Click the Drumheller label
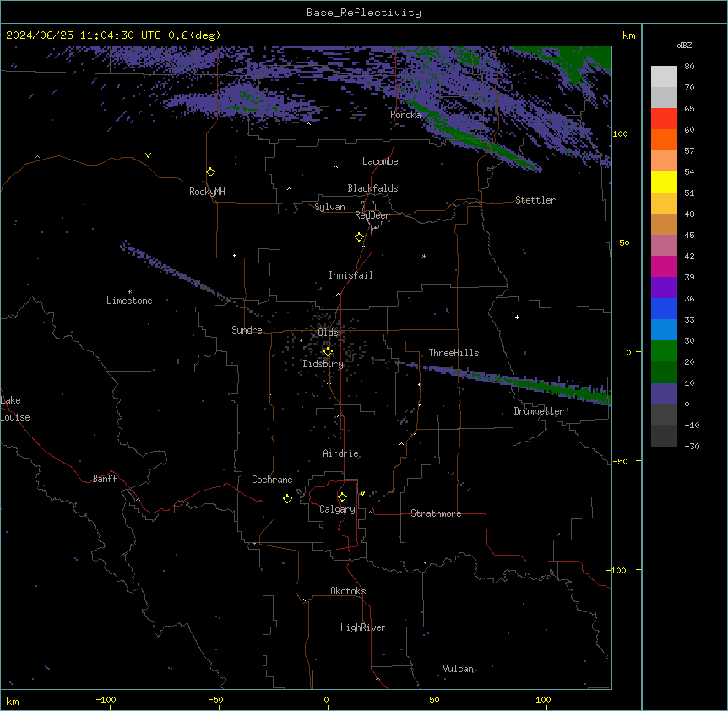Viewport: 728px width, 711px height. tap(539, 411)
